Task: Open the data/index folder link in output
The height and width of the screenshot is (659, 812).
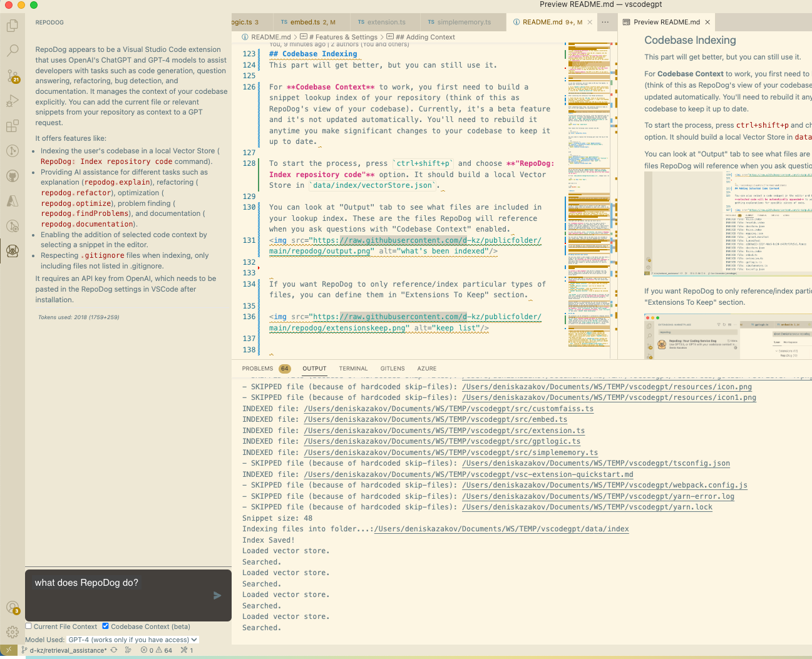Action: click(x=501, y=529)
